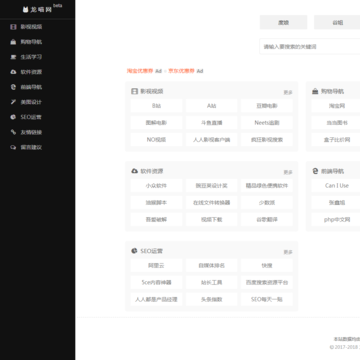Click the 软件资源 cloud icon in sidebar

click(13, 72)
